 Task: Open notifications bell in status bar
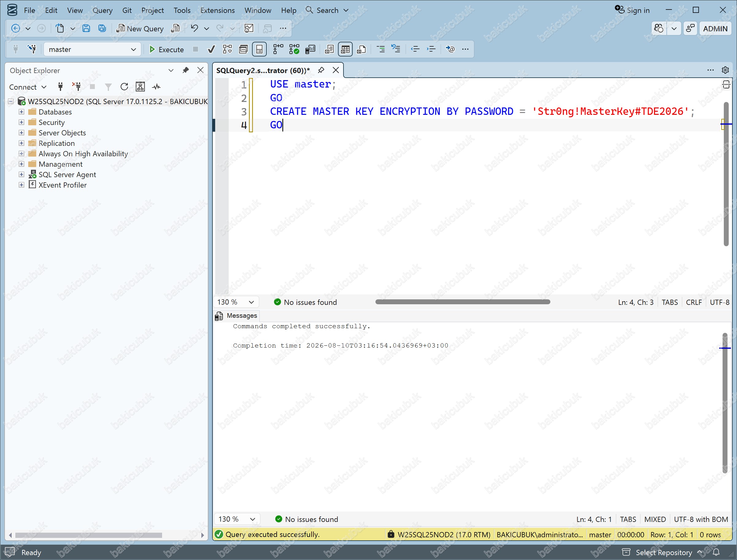point(716,552)
